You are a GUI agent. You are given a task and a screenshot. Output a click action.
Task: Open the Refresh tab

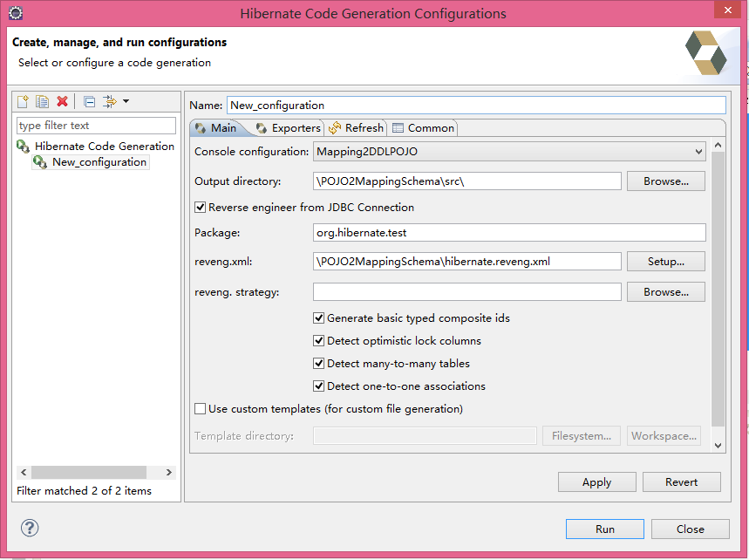pyautogui.click(x=356, y=128)
